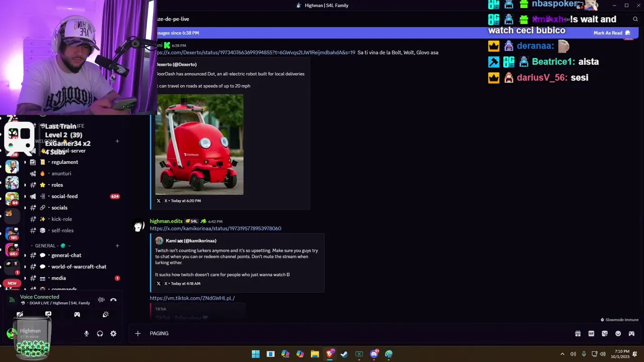Open system tray microphone icon

(584, 354)
